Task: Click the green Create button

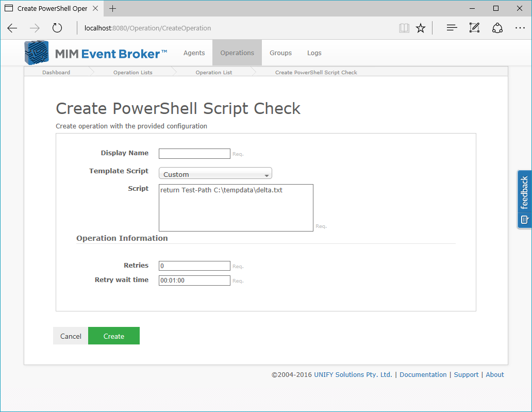Action: coord(113,336)
